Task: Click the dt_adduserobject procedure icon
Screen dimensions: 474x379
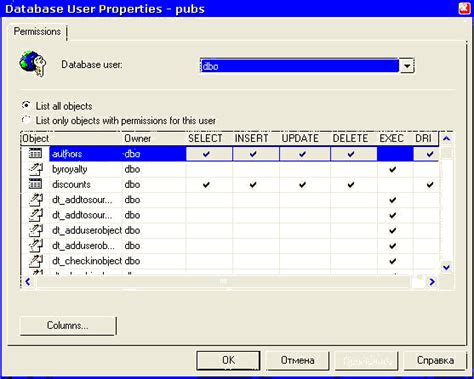Action: click(36, 230)
